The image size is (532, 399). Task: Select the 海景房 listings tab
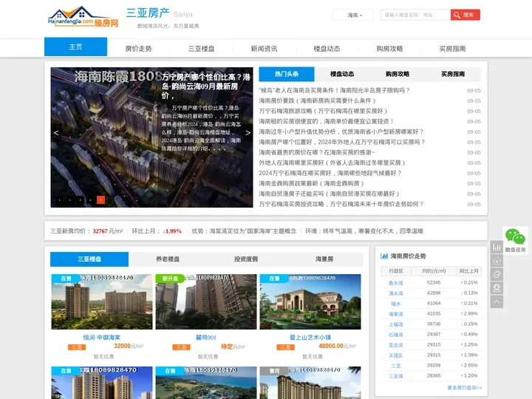pos(324,259)
